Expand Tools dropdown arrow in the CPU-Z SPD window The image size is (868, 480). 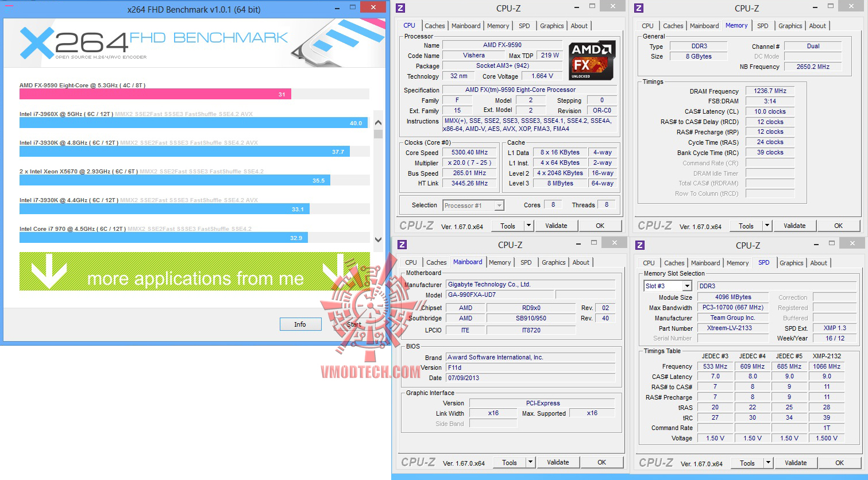(x=769, y=463)
